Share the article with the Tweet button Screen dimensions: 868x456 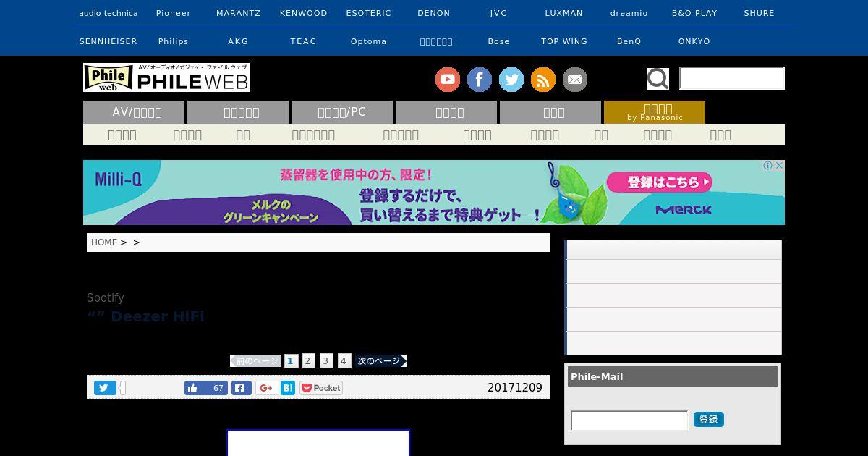point(105,388)
